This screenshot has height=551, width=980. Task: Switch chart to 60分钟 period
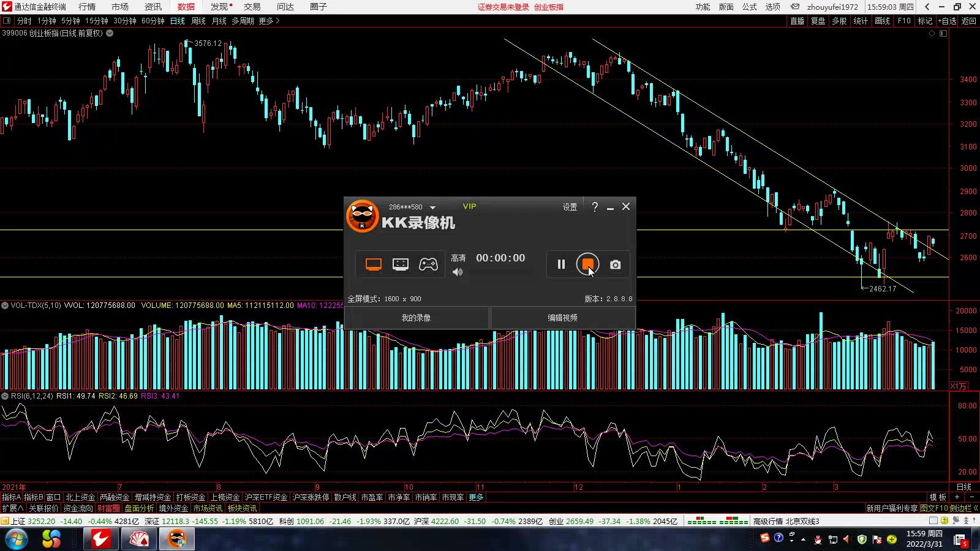click(153, 21)
